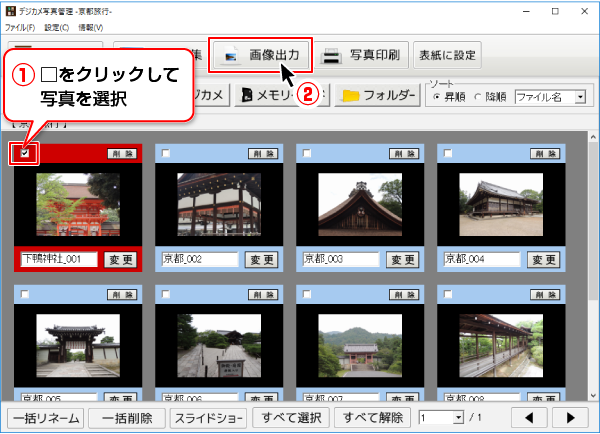This screenshot has width=600, height=434.
Task: Select the 京都_007 mountain view thumbnail
Action: click(x=360, y=346)
